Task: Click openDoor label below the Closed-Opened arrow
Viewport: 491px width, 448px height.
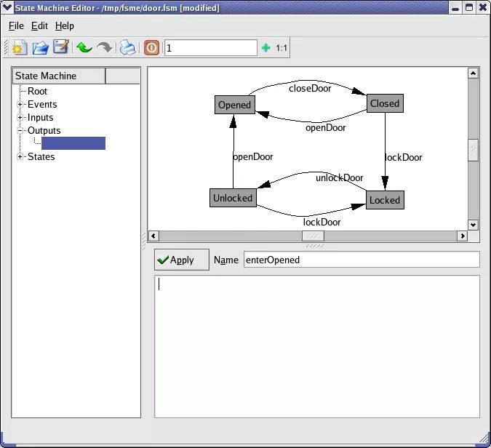Action: point(326,127)
